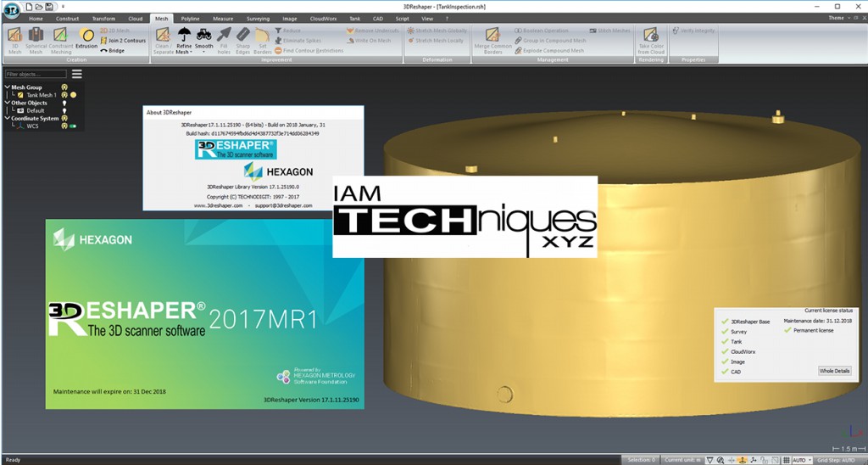Click the zoom icon in the status bar
Image resolution: width=868 pixels, height=465 pixels.
tap(721, 460)
